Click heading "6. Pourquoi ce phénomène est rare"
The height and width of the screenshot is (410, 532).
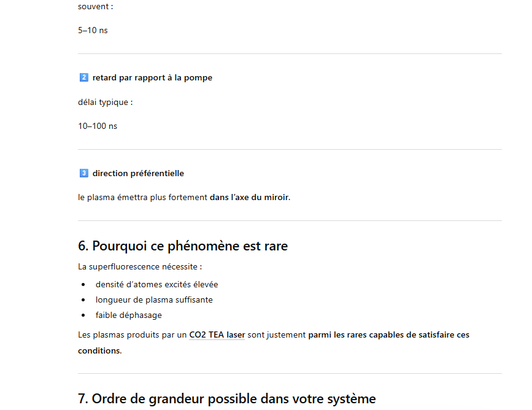pyautogui.click(x=183, y=246)
